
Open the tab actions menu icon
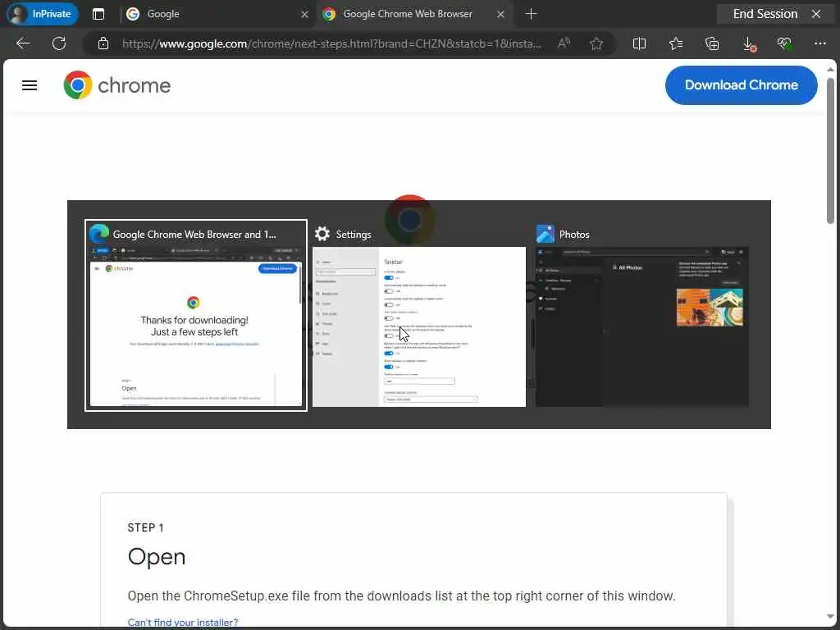pyautogui.click(x=98, y=14)
